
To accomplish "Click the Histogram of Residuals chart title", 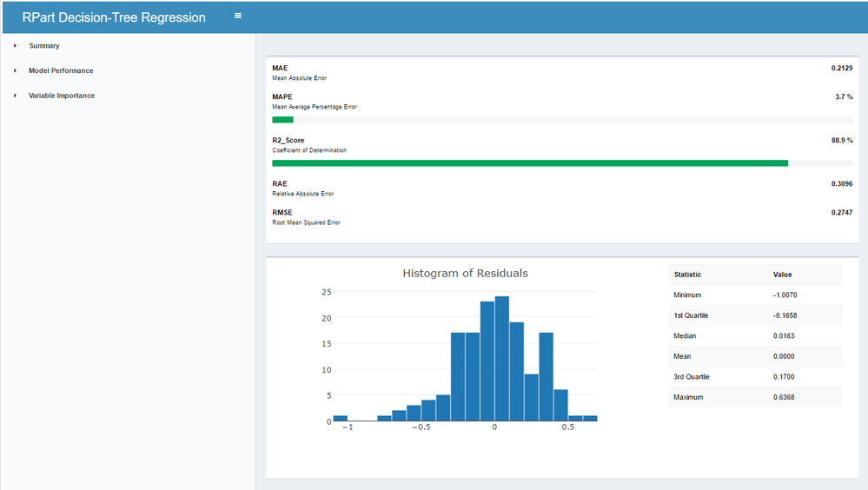I will [465, 273].
